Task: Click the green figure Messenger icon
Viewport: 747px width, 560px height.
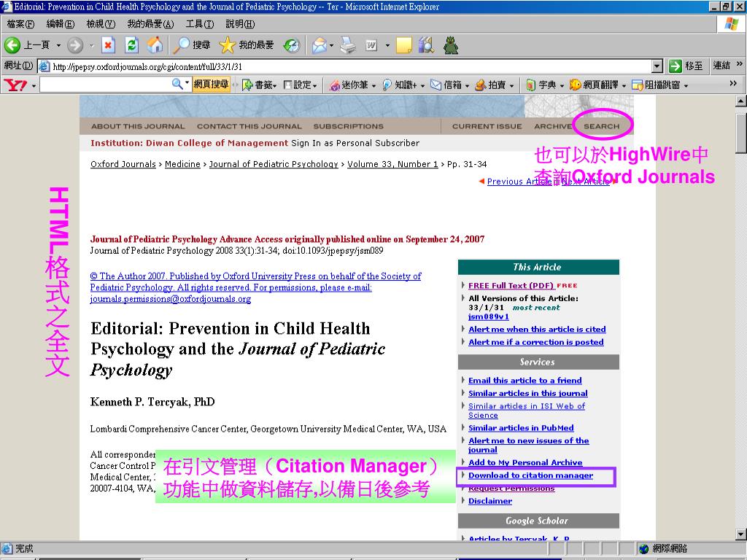Action: click(x=451, y=45)
